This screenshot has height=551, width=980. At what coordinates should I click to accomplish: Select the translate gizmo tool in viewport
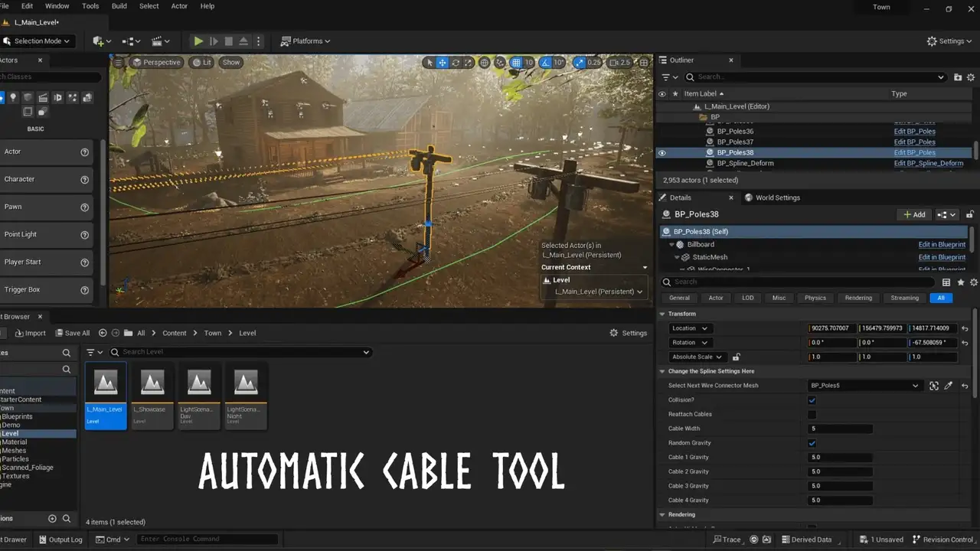click(x=443, y=63)
